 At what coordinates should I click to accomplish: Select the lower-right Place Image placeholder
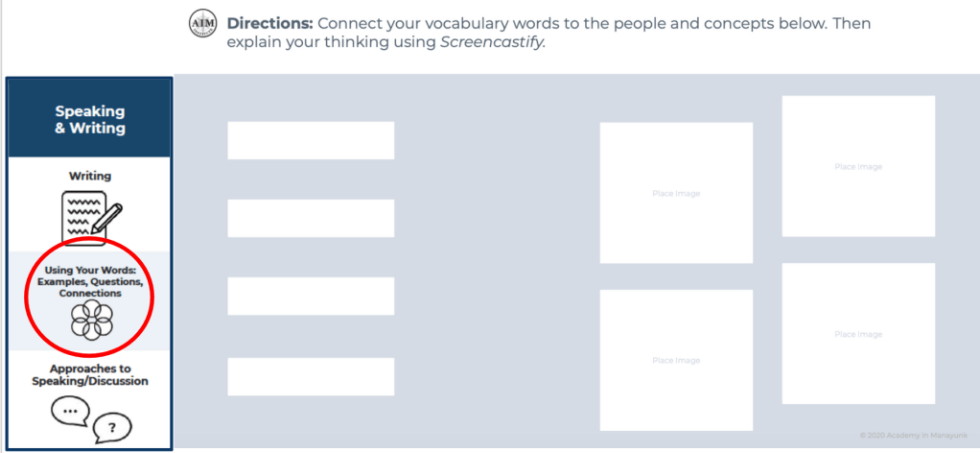pyautogui.click(x=858, y=334)
